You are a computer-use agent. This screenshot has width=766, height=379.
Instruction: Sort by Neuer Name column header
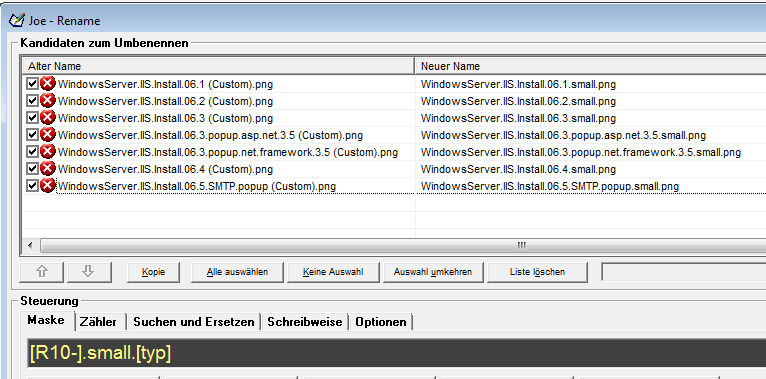click(x=590, y=66)
